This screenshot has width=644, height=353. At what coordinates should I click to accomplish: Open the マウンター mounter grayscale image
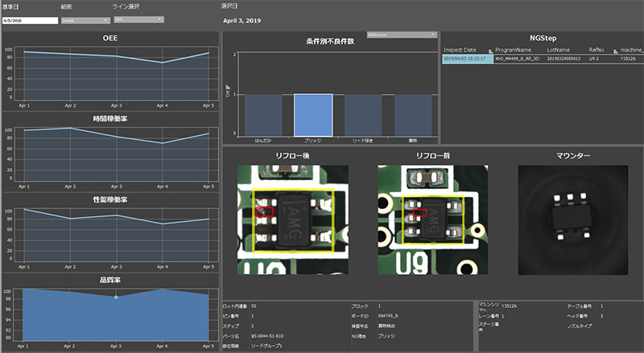(572, 217)
